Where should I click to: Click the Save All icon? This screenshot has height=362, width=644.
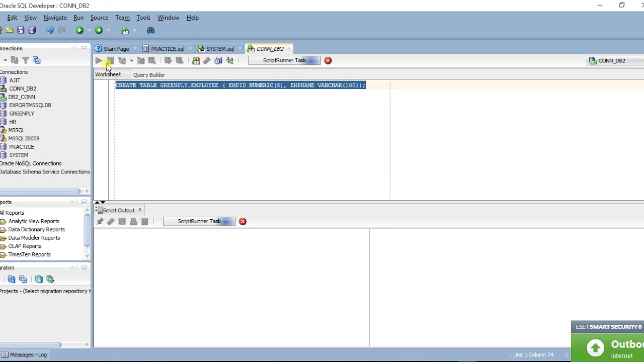coord(32,30)
